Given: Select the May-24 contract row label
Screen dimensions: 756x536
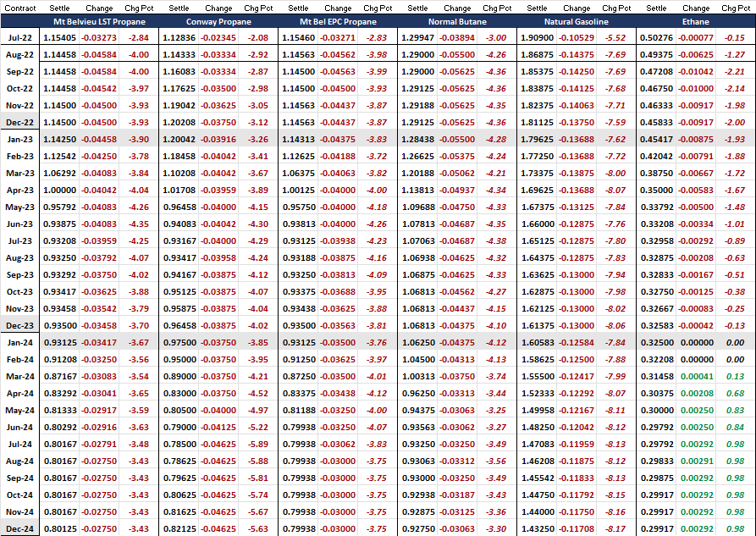Looking at the screenshot, I should (x=19, y=411).
